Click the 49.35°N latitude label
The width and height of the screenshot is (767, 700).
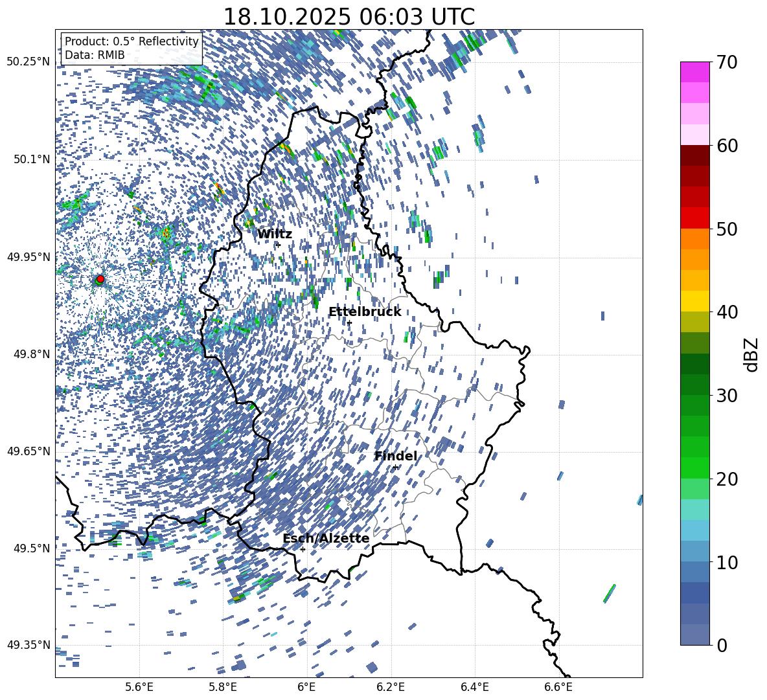(x=29, y=645)
